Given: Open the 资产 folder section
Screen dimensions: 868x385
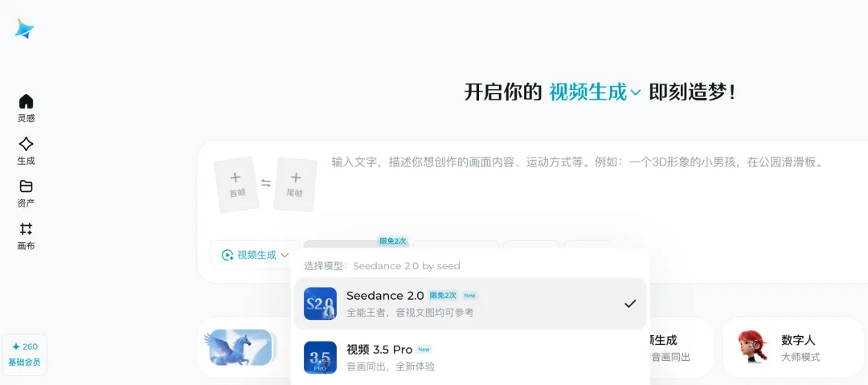Looking at the screenshot, I should point(26,194).
